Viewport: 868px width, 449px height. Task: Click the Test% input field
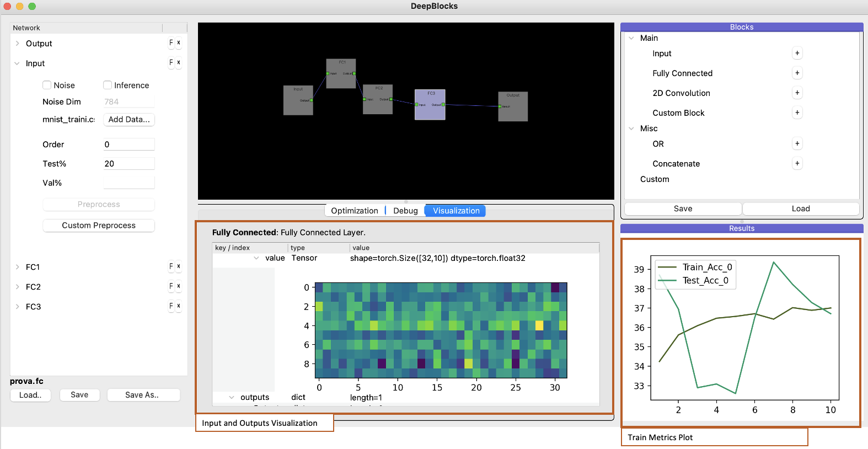coord(128,164)
